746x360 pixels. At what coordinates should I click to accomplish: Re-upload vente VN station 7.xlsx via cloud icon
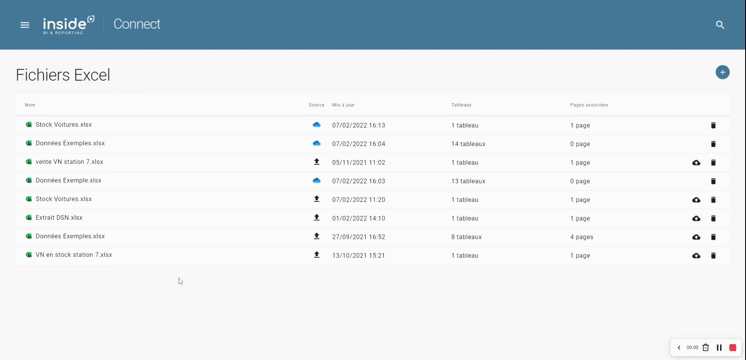[x=696, y=163]
